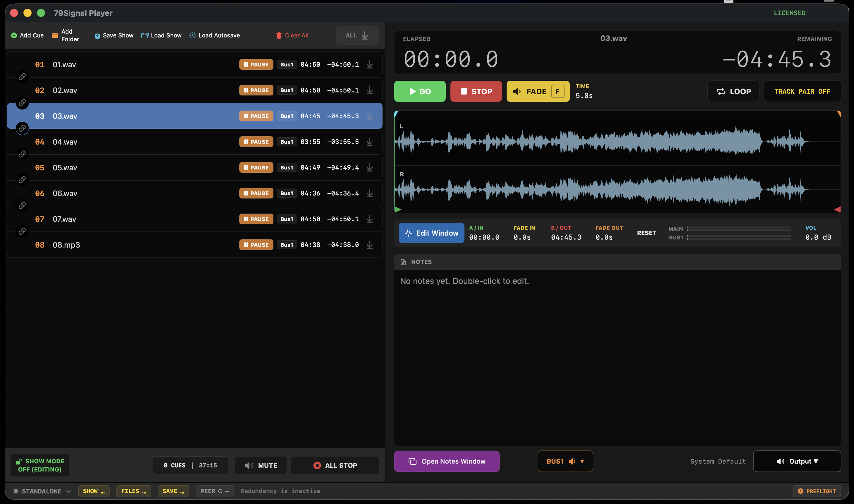The height and width of the screenshot is (504, 854).
Task: Click Load Autosave
Action: 214,35
